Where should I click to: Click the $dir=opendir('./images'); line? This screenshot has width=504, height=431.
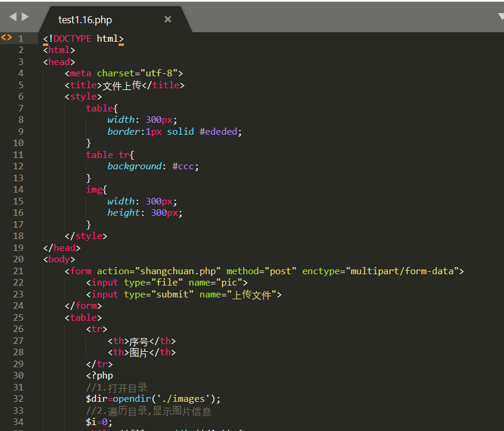point(153,399)
